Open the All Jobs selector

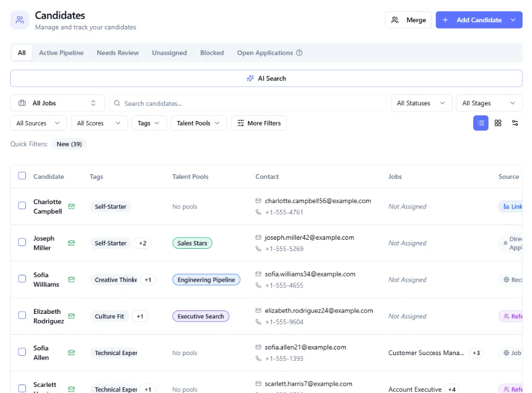[x=58, y=103]
